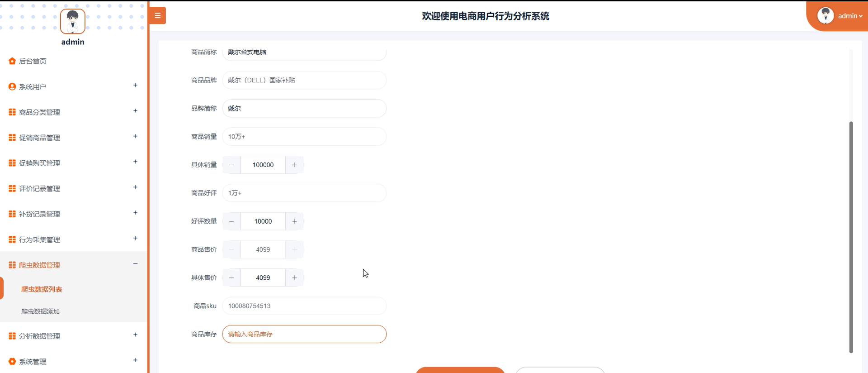Click the grid icon beside 商品分类管理
The width and height of the screenshot is (868, 373).
pyautogui.click(x=12, y=112)
